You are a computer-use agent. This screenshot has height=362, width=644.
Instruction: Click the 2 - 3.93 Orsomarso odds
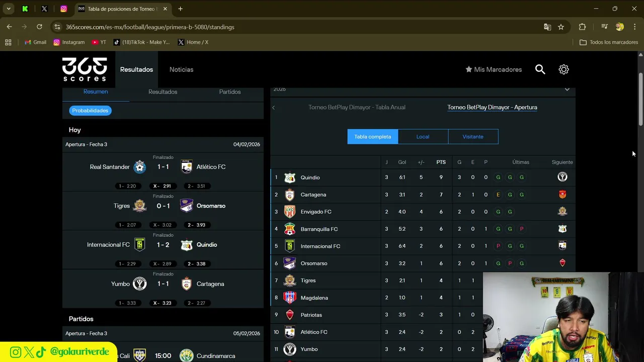tap(196, 225)
